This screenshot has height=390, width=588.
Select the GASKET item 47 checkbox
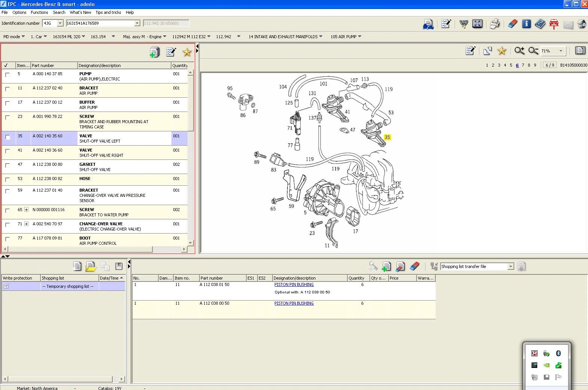click(x=7, y=165)
